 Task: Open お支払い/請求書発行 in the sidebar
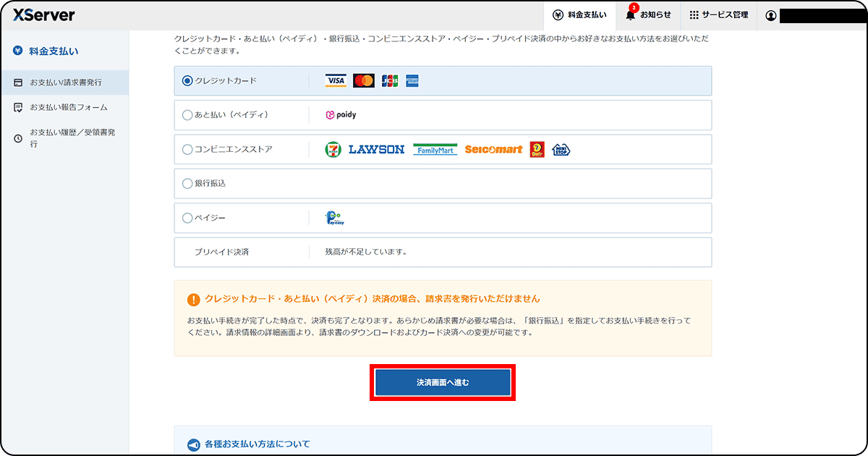coord(64,83)
